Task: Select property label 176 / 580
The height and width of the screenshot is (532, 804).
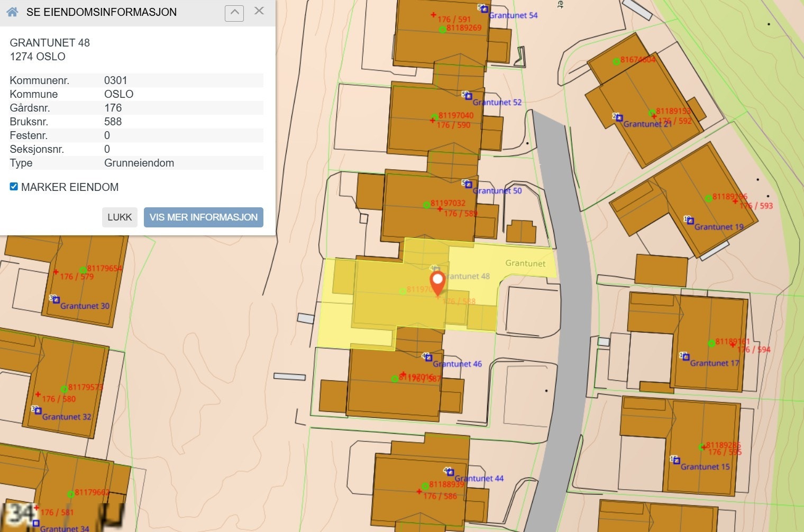Action: (x=58, y=399)
